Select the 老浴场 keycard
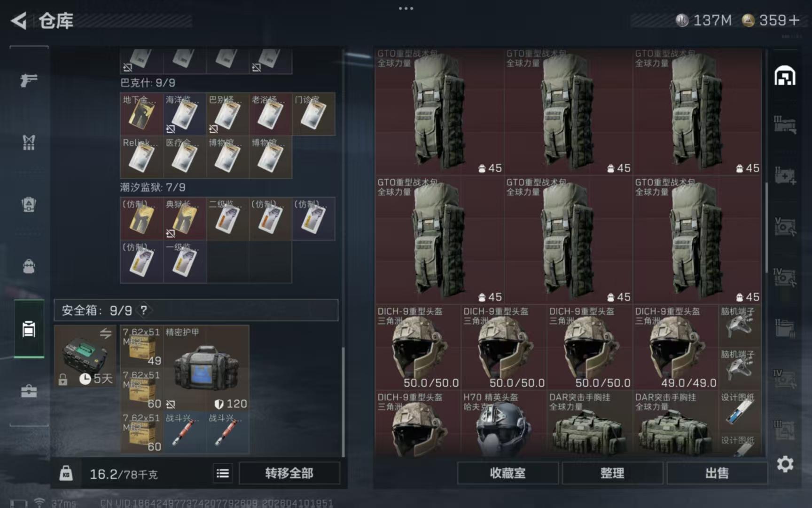 coord(270,114)
